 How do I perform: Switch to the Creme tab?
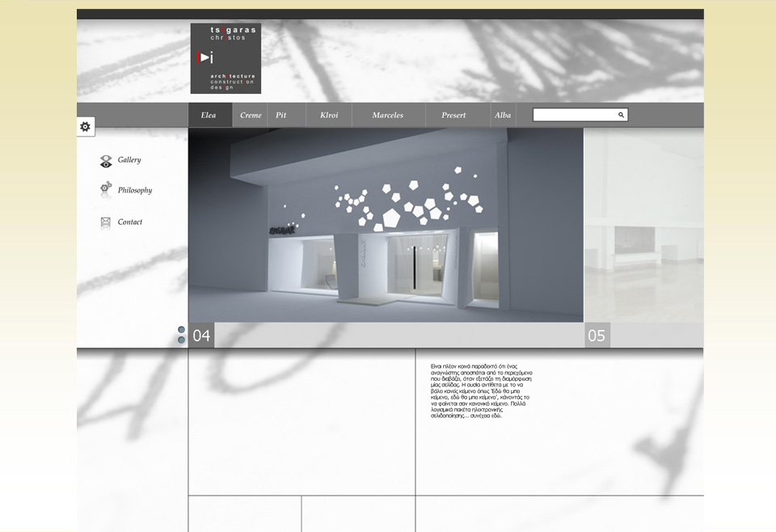coord(251,115)
